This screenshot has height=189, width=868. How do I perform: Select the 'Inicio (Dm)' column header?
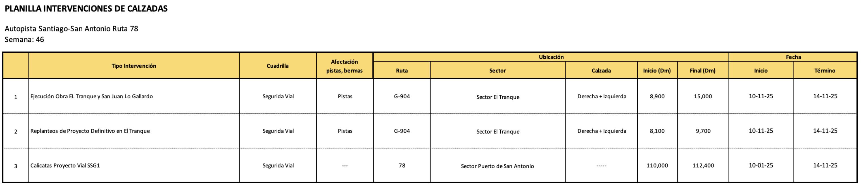pos(657,71)
